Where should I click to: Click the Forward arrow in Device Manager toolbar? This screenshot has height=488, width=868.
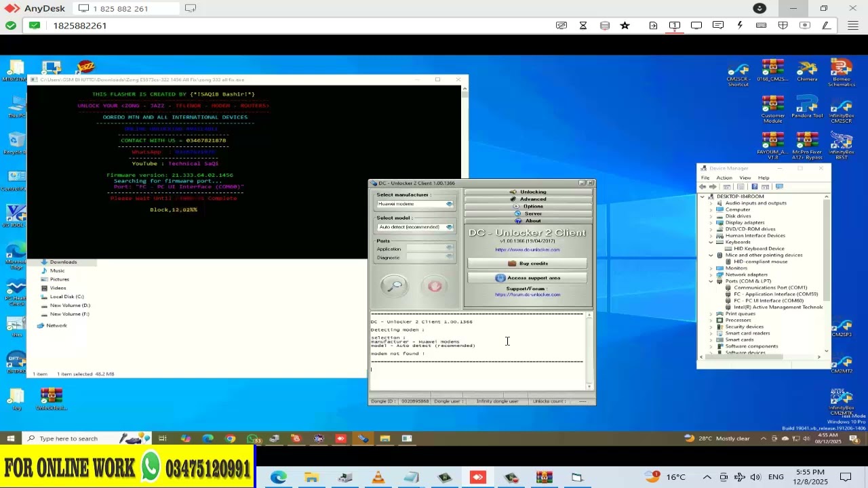(x=712, y=187)
